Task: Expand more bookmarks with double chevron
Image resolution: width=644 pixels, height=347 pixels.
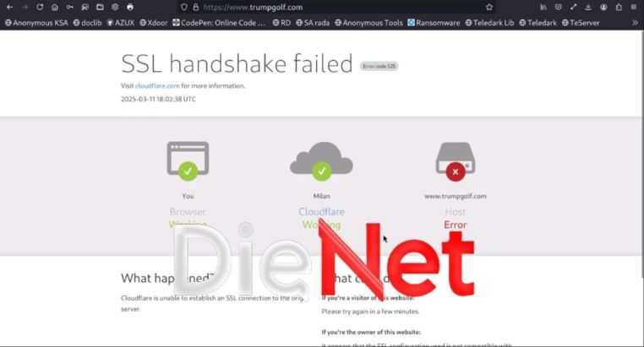Action: 635,23
